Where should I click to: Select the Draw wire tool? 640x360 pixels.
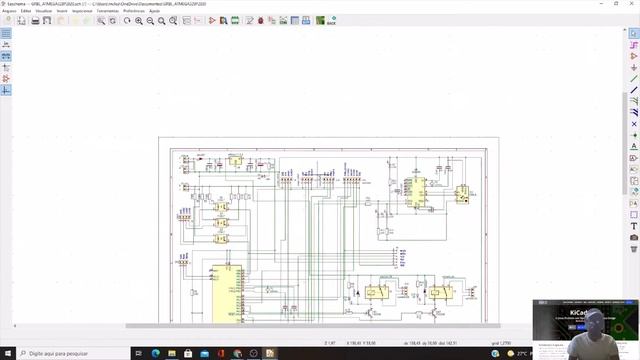tap(634, 79)
